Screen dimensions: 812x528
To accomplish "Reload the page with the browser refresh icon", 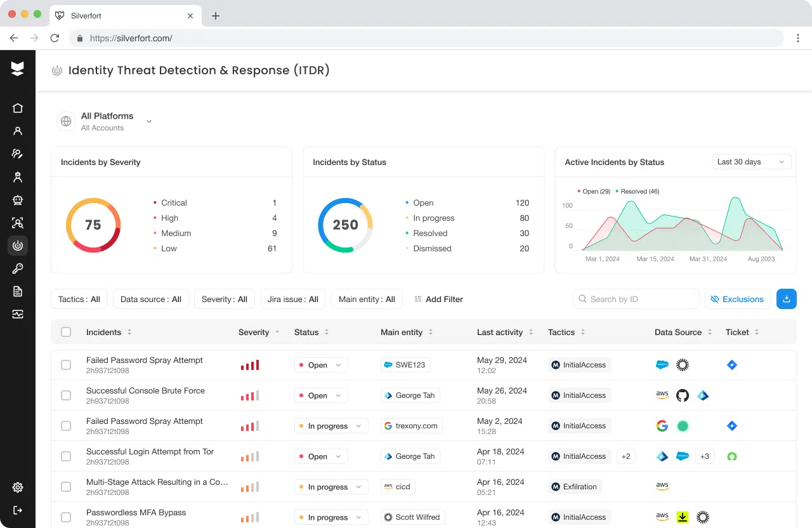I will (x=55, y=38).
